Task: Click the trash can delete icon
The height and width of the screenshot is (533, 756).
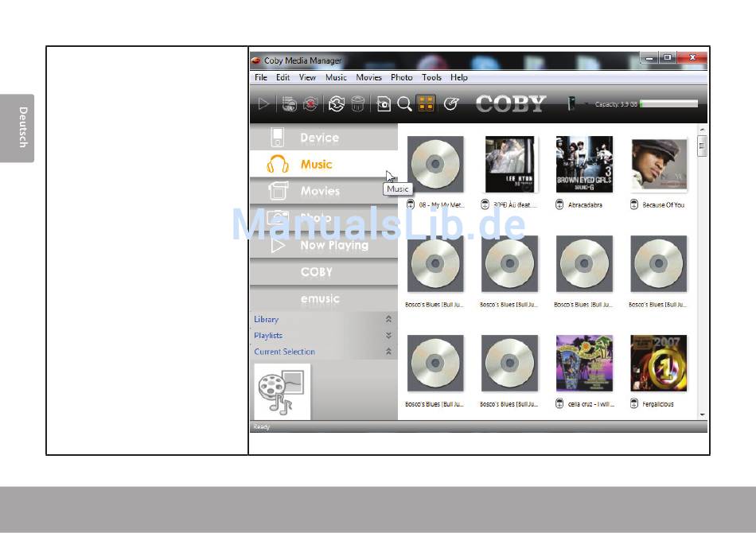Action: 358,103
